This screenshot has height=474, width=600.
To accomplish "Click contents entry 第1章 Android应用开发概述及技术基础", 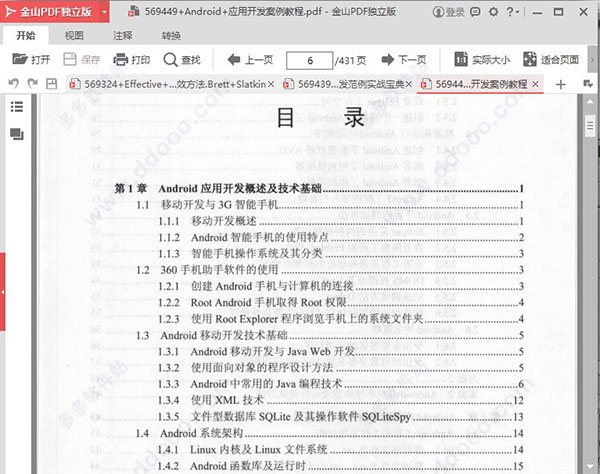I will [x=319, y=189].
